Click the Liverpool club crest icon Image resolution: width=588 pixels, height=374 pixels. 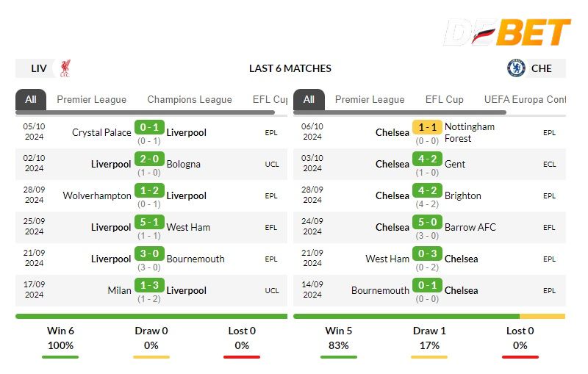click(65, 68)
